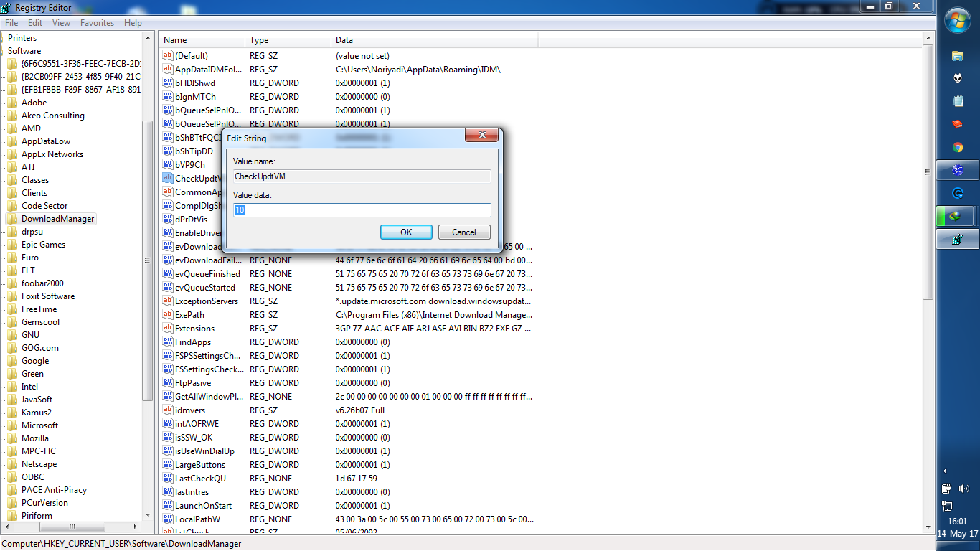Image resolution: width=980 pixels, height=551 pixels.
Task: Click the binary icon beside LastCheckQU
Action: tap(168, 478)
